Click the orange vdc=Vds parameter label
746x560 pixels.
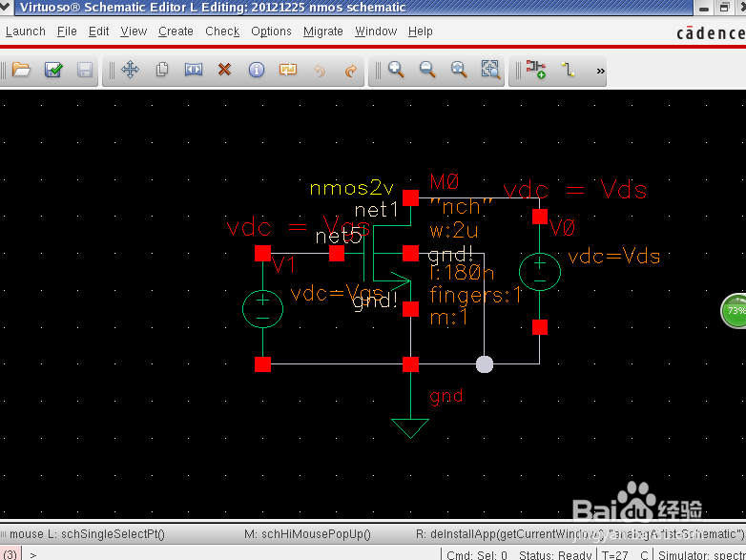pyautogui.click(x=614, y=257)
